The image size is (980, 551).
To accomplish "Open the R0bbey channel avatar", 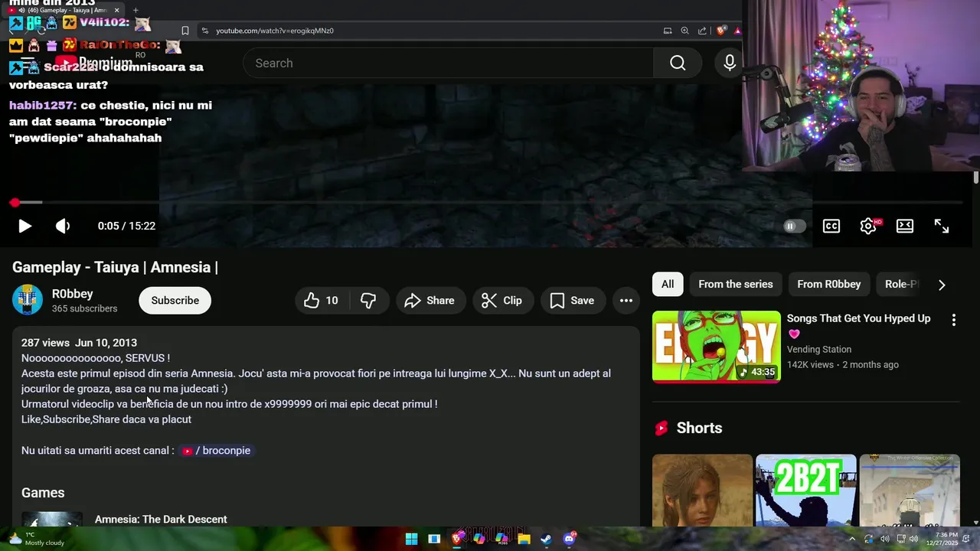I will (28, 300).
